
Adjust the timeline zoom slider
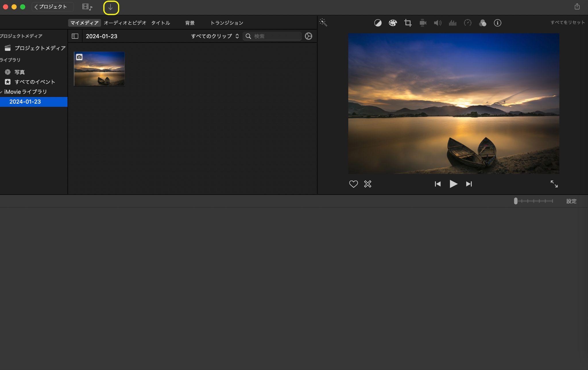click(533, 201)
